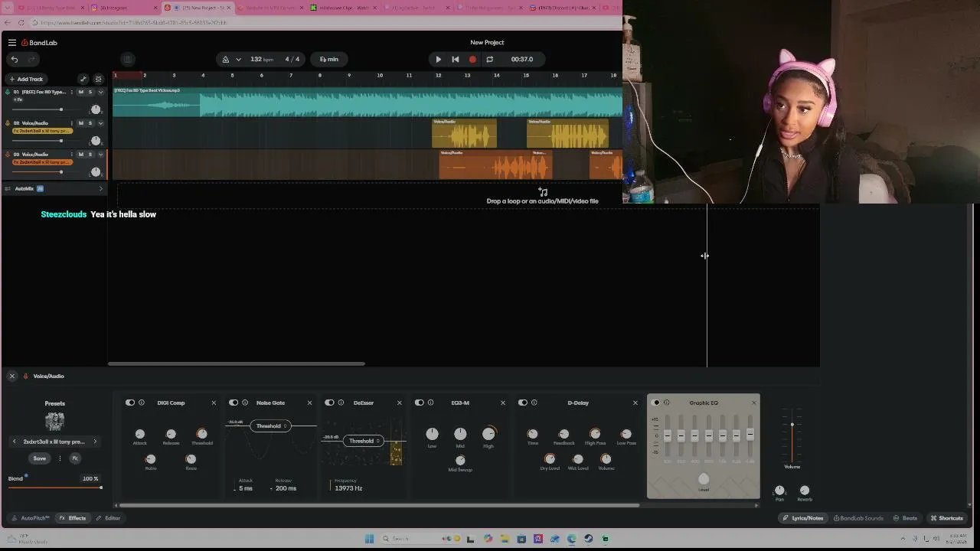This screenshot has width=980, height=551.
Task: Open preset more-options dots next to Save
Action: (59, 458)
